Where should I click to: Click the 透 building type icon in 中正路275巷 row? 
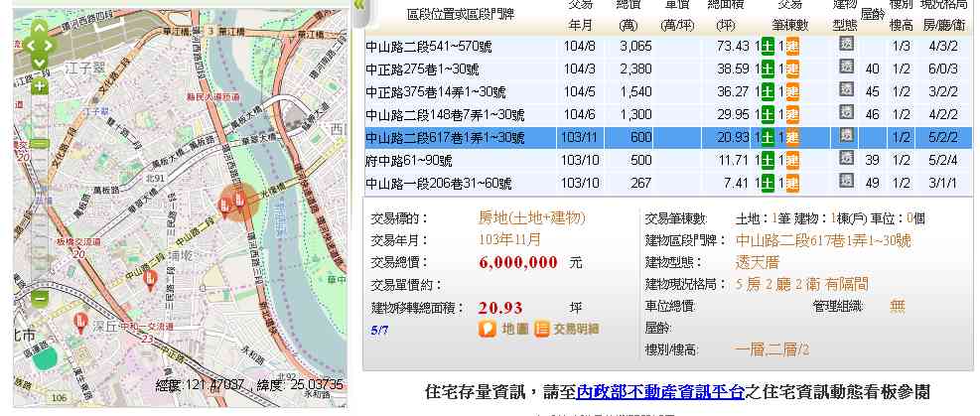click(846, 67)
